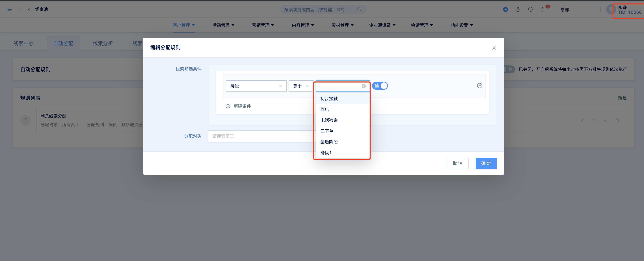The width and height of the screenshot is (644, 261).
Task: Click the plus icon beside 新建条件
Action: pyautogui.click(x=228, y=106)
